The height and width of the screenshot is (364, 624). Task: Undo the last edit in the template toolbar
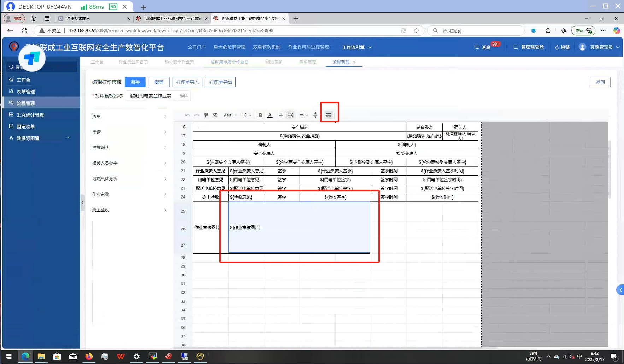[x=187, y=115]
